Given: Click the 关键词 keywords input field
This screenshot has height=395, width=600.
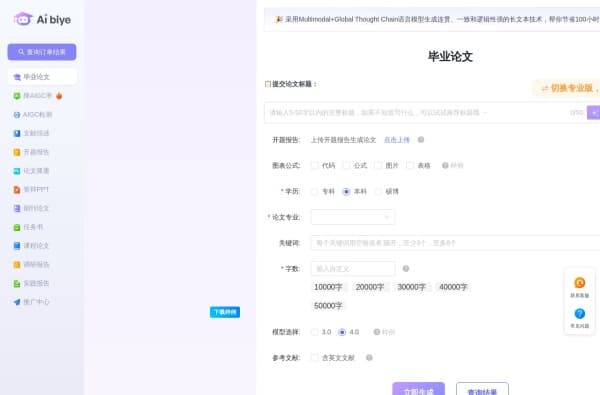Looking at the screenshot, I should [x=455, y=243].
